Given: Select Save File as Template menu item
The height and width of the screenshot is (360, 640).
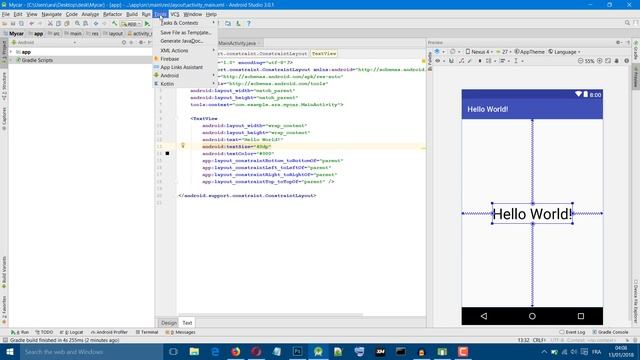Looking at the screenshot, I should coord(185,32).
